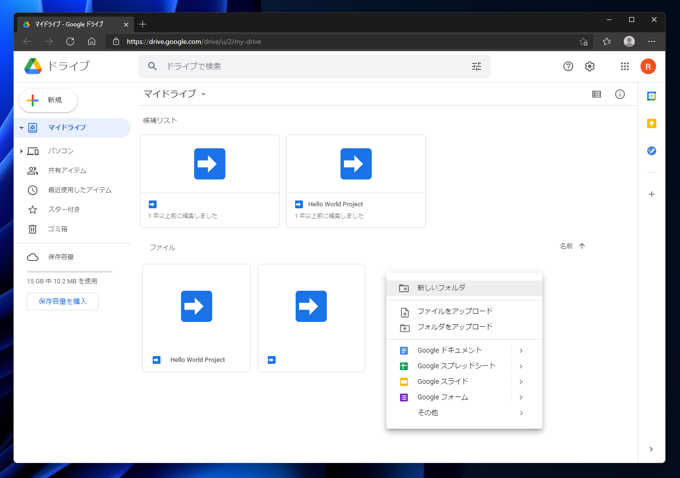Expand Google ドキュメント submenu arrow

click(521, 350)
